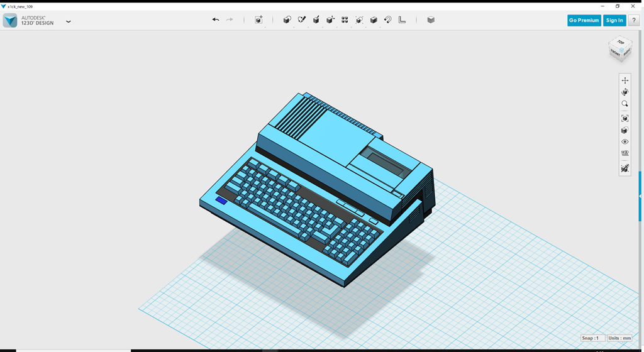Expand the 123D Design application menu chevron
The image size is (644, 352).
coord(69,21)
